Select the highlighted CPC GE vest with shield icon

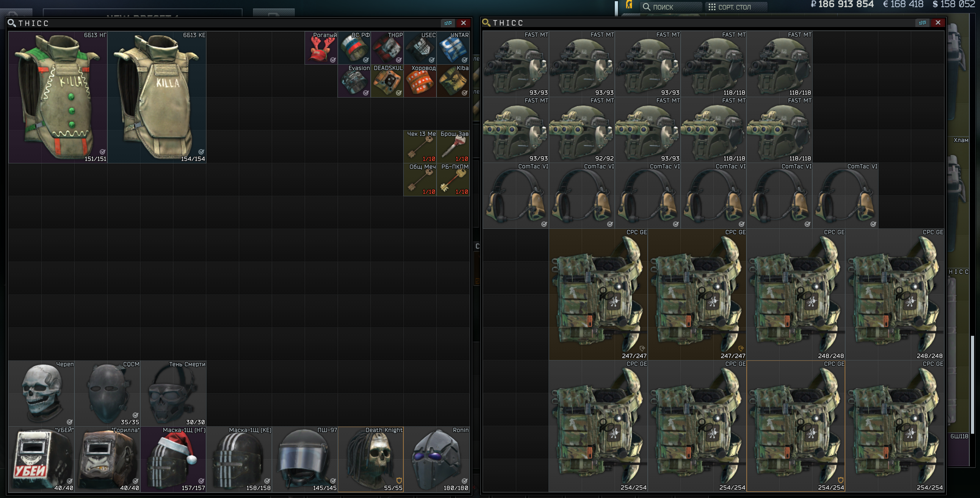point(796,426)
